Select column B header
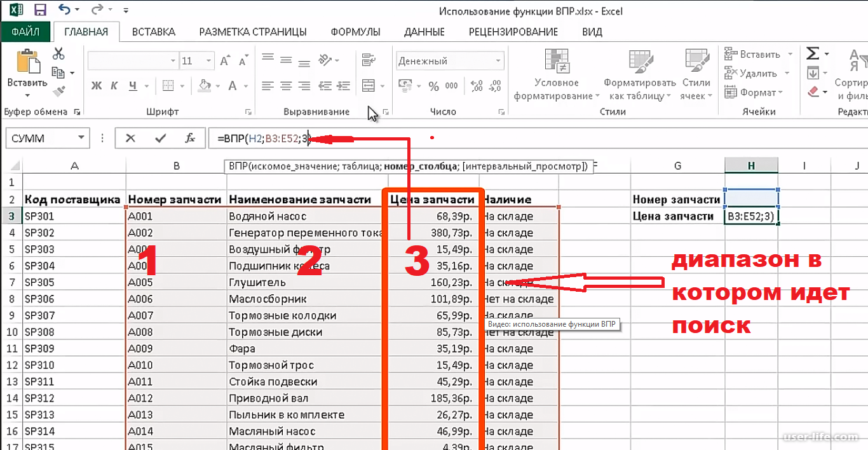868x450 pixels. 177,165
